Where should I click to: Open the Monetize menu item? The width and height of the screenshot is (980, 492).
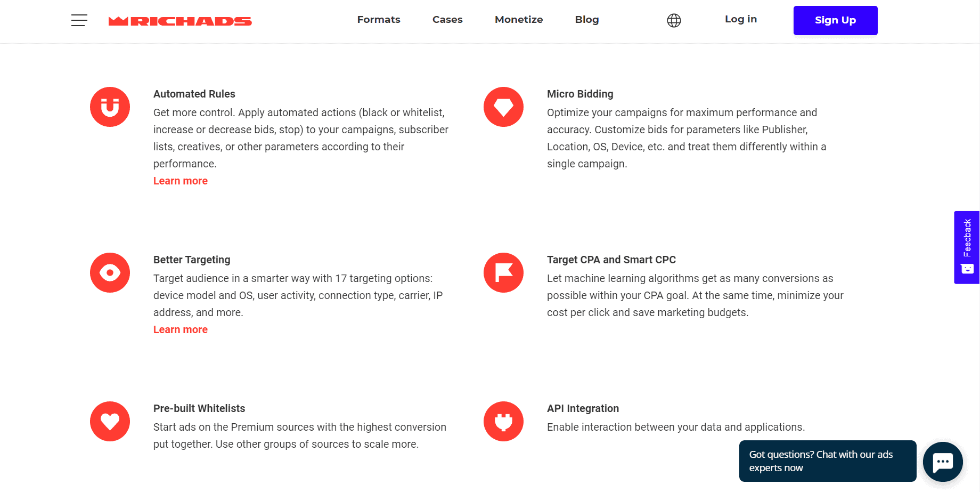tap(519, 20)
